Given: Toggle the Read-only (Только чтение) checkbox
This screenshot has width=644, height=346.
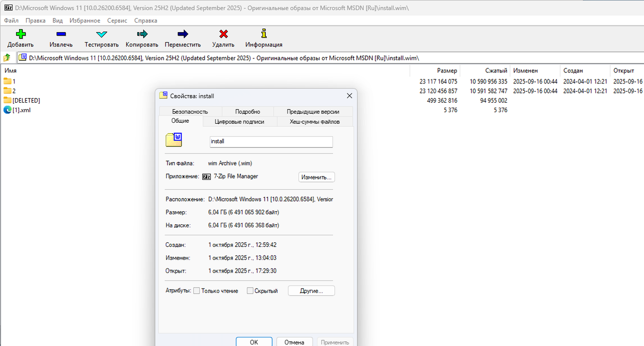Looking at the screenshot, I should pos(197,291).
